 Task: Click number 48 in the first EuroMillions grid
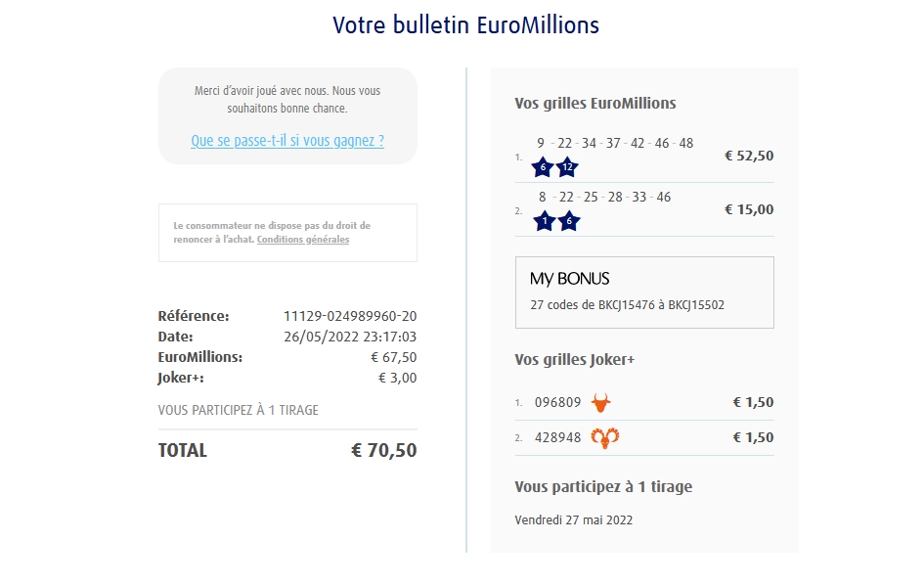coord(685,143)
